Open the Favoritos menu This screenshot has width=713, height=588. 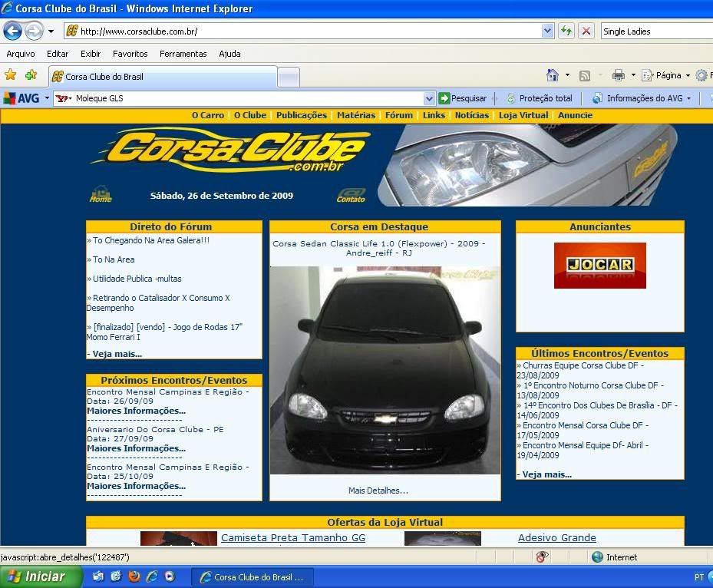click(x=130, y=54)
